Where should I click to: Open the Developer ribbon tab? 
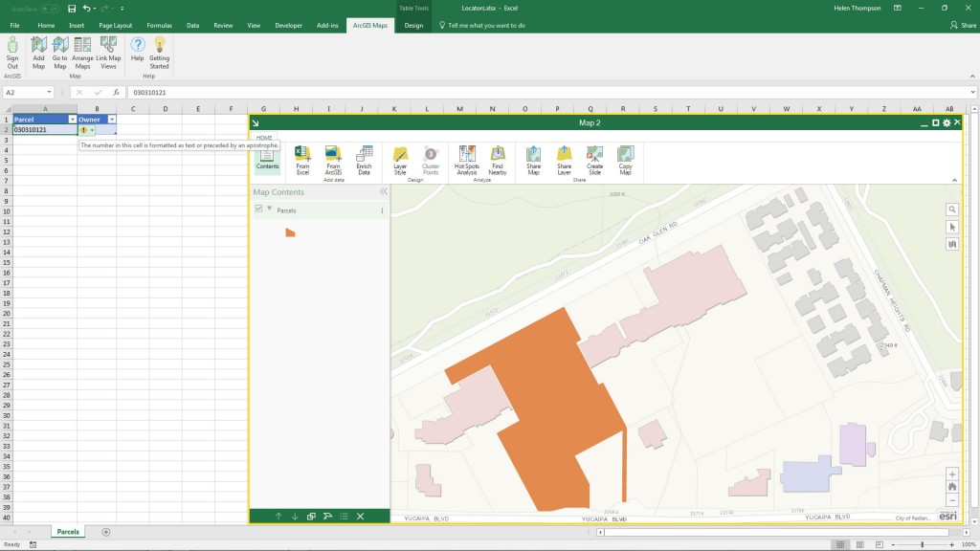pyautogui.click(x=288, y=26)
